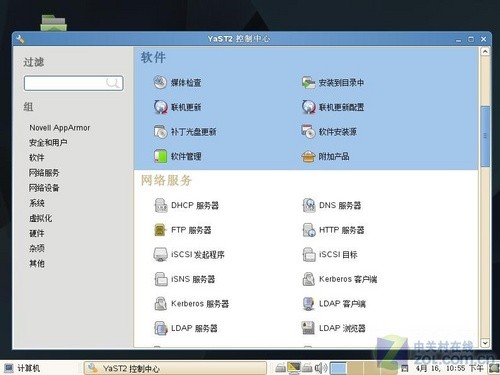Click the vertical scrollbar thumb
Image resolution: width=500 pixels, height=375 pixels.
click(x=485, y=136)
